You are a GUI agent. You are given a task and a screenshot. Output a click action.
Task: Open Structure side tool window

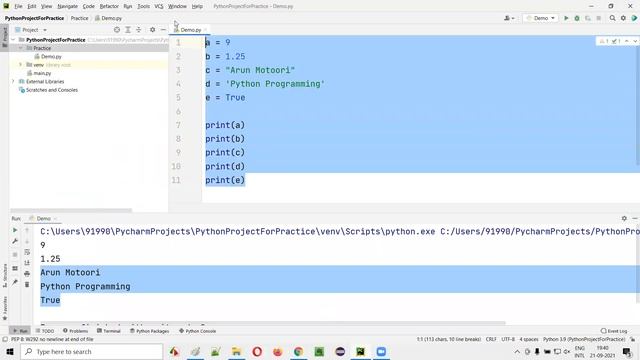click(x=5, y=276)
